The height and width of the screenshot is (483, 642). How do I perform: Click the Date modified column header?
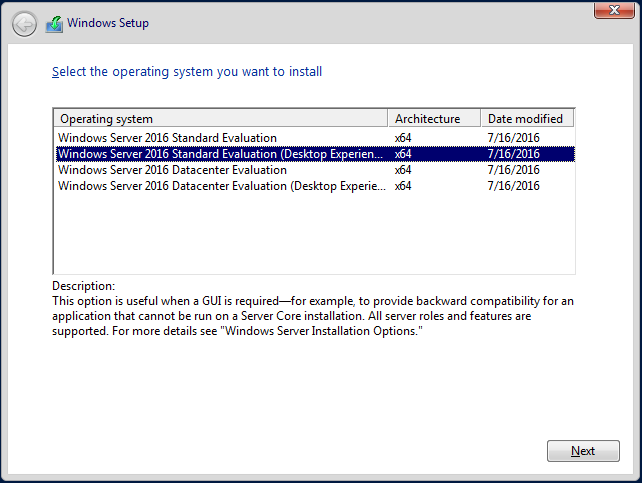tap(527, 119)
